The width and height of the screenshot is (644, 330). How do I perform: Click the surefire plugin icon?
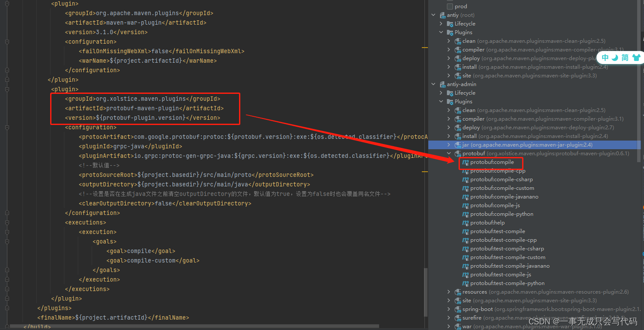458,318
